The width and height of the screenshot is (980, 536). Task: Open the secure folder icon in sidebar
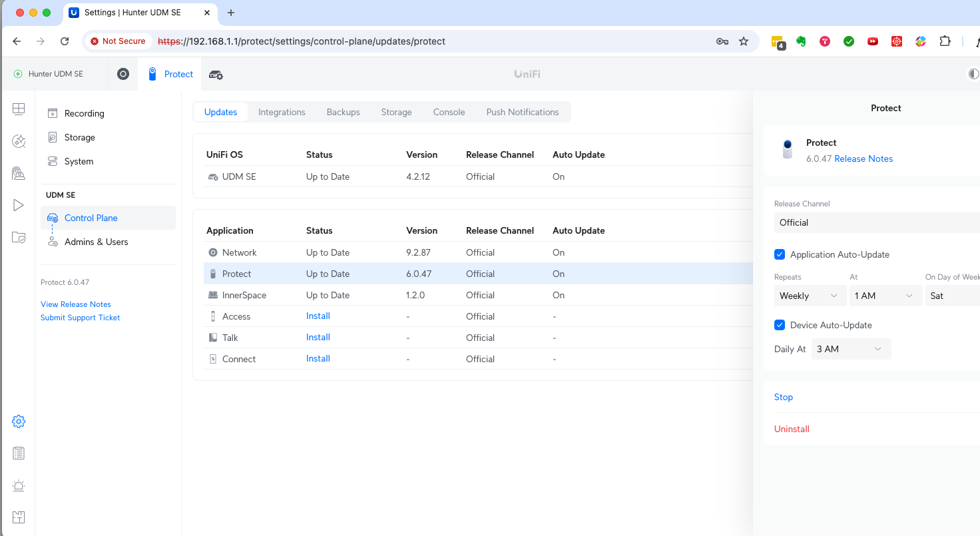[19, 237]
